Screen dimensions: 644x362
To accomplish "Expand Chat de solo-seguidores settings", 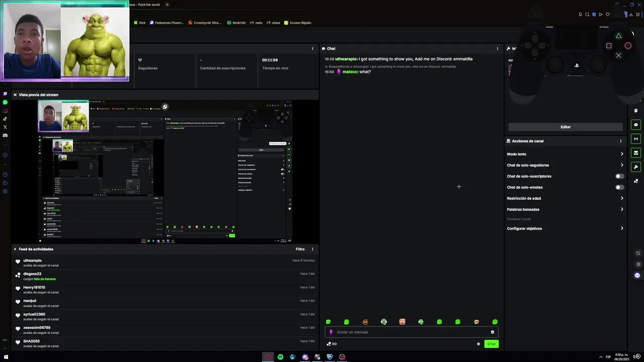I will 565,165.
